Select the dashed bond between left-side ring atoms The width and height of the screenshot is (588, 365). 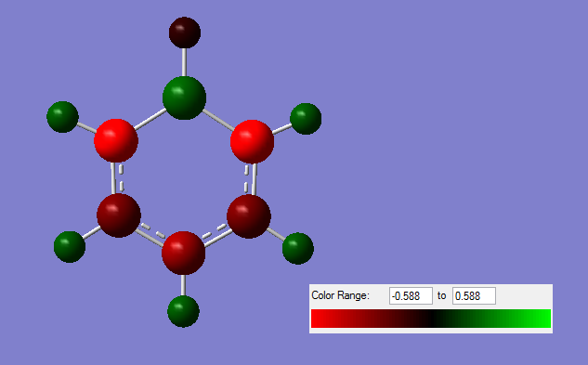coord(117,178)
